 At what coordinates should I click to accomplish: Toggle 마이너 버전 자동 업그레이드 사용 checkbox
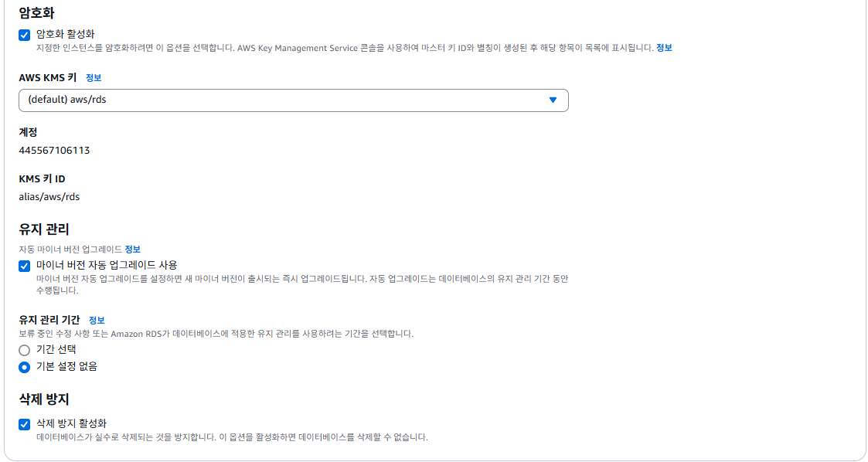click(x=25, y=266)
